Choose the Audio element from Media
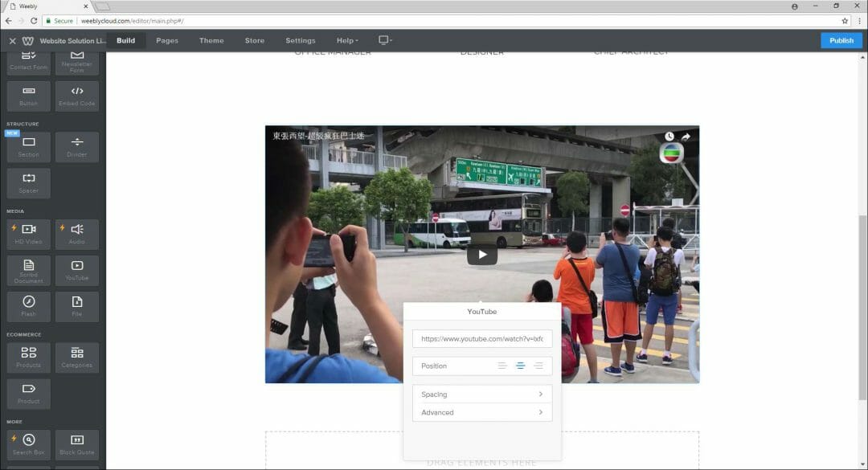Viewport: 868px width, 470px height. (76, 234)
